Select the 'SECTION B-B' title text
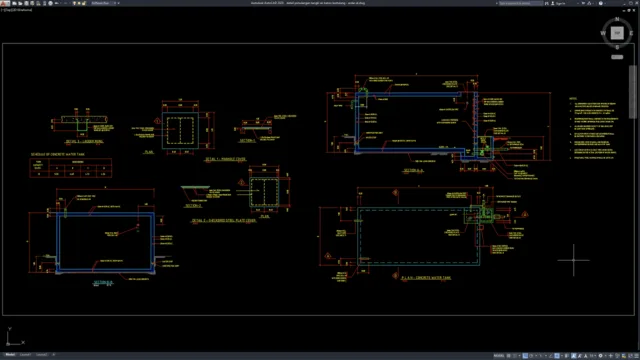 [103, 282]
